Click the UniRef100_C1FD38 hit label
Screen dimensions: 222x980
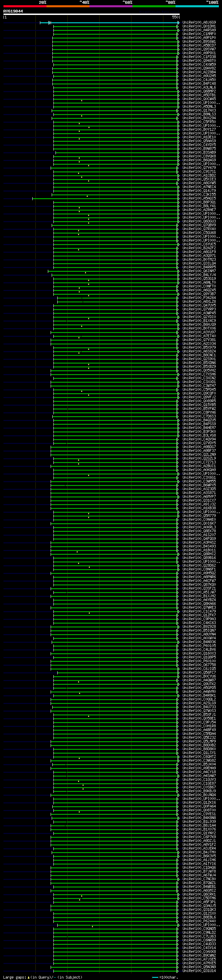pyautogui.click(x=199, y=57)
